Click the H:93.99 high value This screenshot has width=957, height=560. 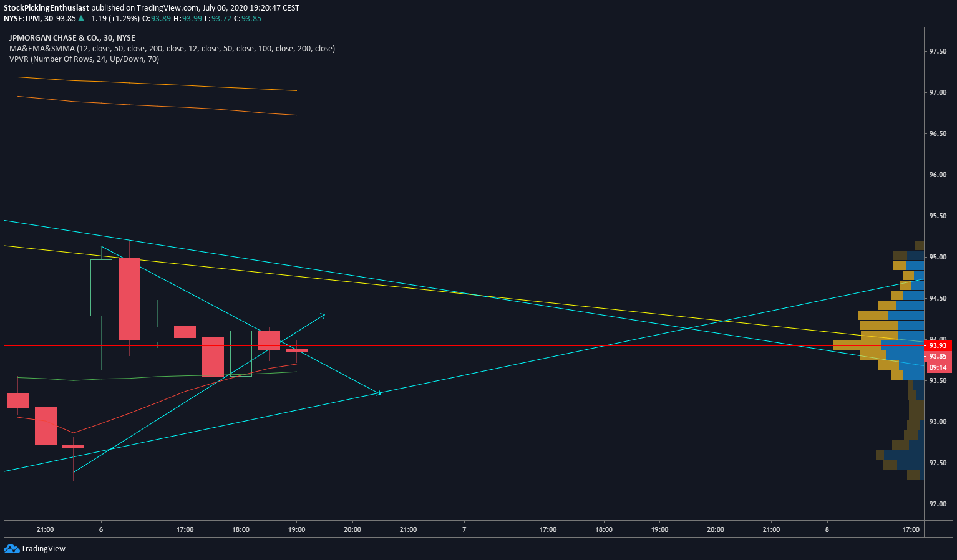point(188,19)
